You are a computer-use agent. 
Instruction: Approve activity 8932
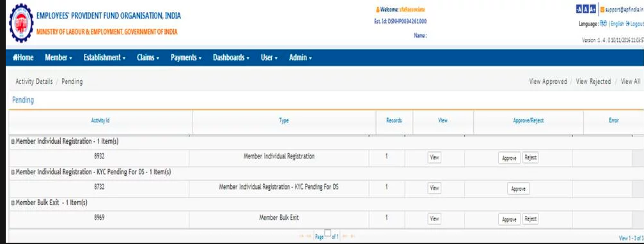[509, 158]
